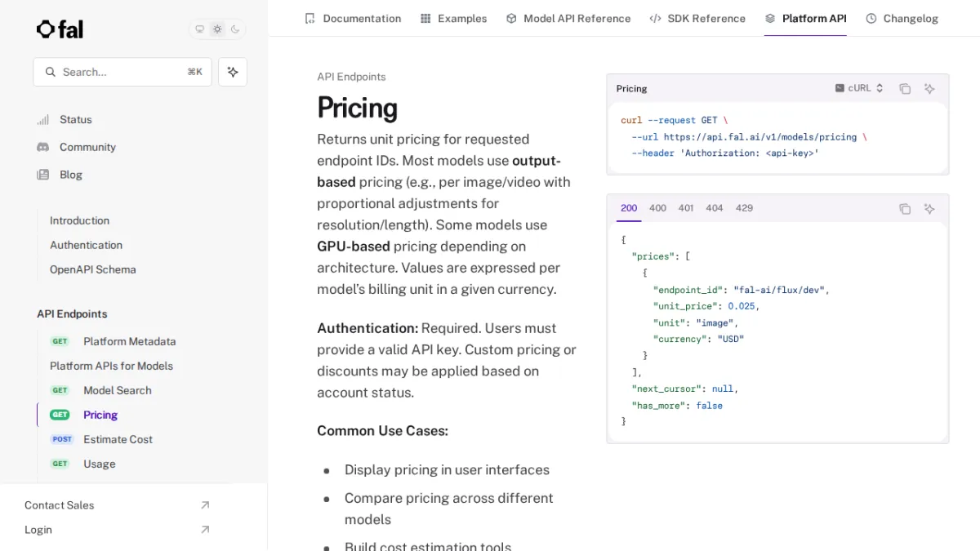The height and width of the screenshot is (551, 980).
Task: Click the "fal-ai/flux/dev" value in the response
Action: [x=781, y=290]
